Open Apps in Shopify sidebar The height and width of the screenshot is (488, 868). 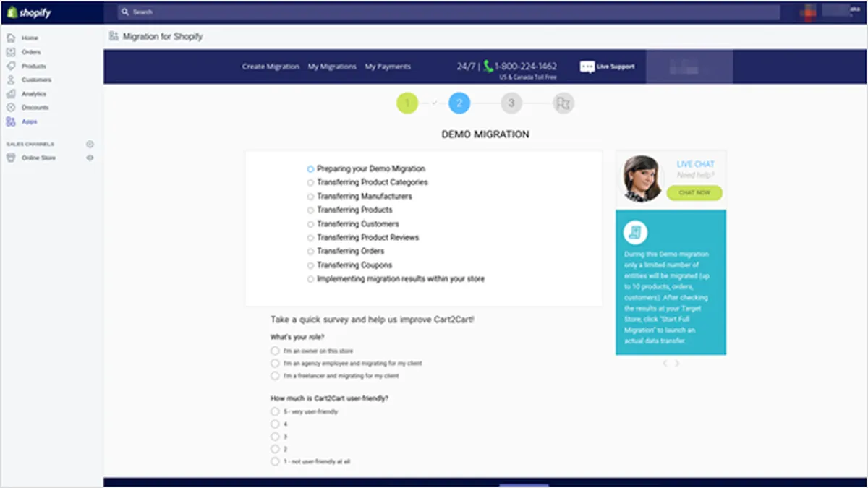[29, 121]
